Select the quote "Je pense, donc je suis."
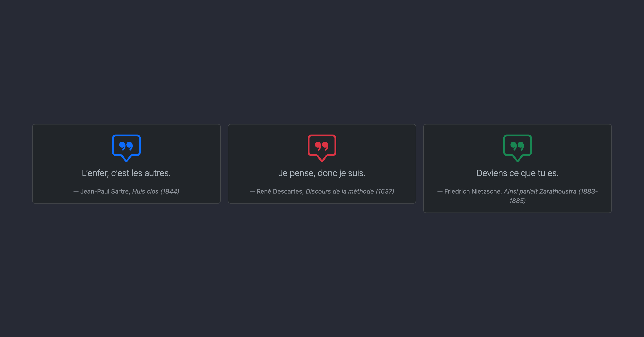This screenshot has width=644, height=337. [322, 173]
